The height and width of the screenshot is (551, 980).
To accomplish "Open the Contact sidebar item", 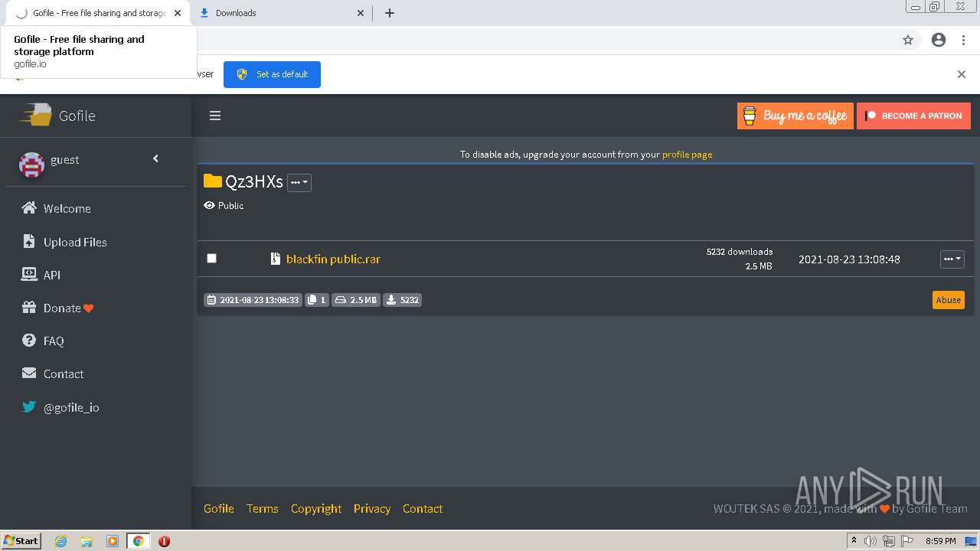I will [x=64, y=373].
